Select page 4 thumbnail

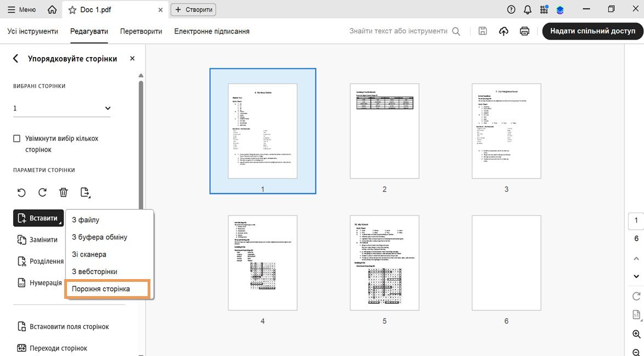pyautogui.click(x=262, y=263)
